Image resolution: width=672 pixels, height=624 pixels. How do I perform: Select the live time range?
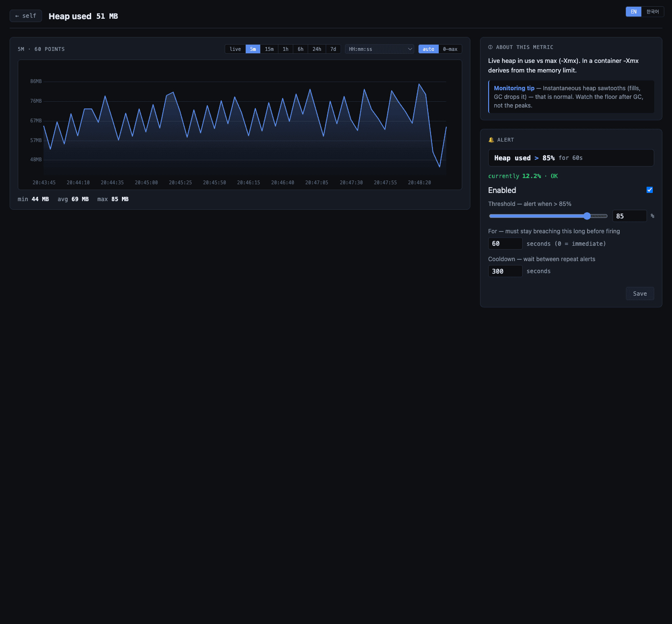click(x=235, y=49)
